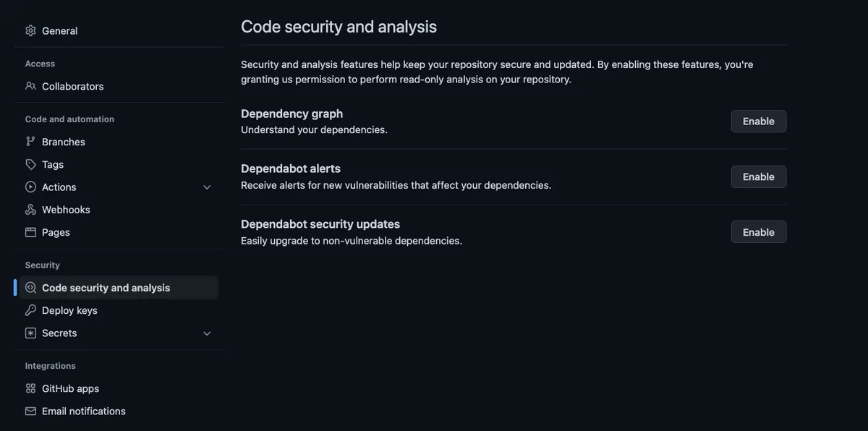This screenshot has height=431, width=868.
Task: Click the Actions play-circle icon
Action: tap(30, 187)
